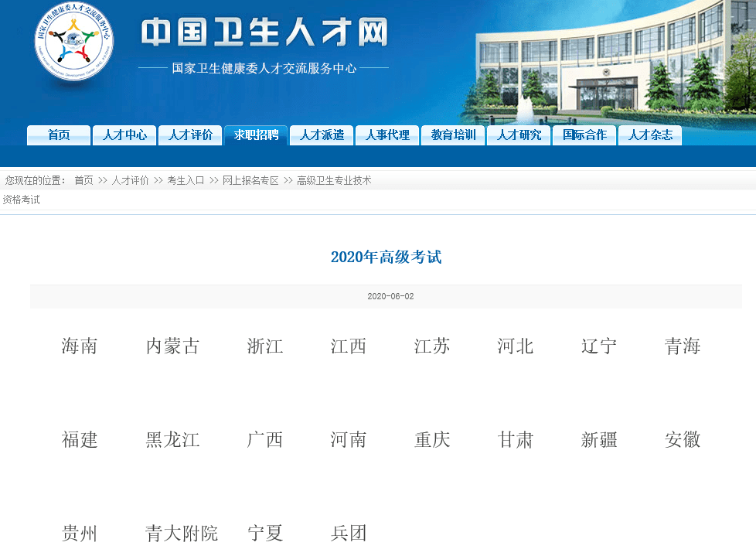The height and width of the screenshot is (556, 756).
Task: Open the 人才评价 navigation tab
Action: coord(190,135)
